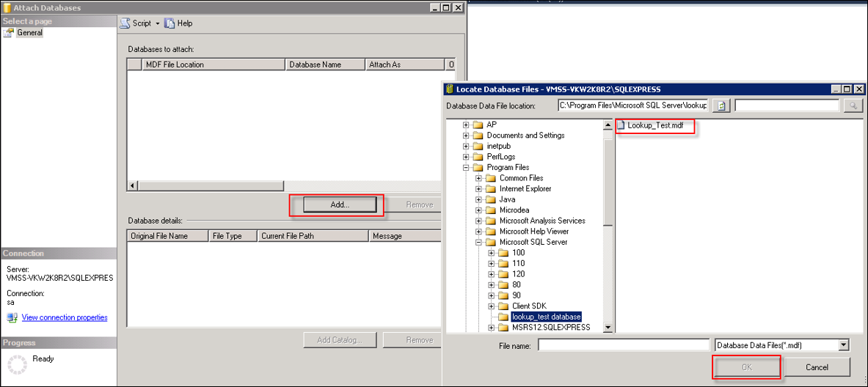Click the File name input field

pyautogui.click(x=624, y=345)
